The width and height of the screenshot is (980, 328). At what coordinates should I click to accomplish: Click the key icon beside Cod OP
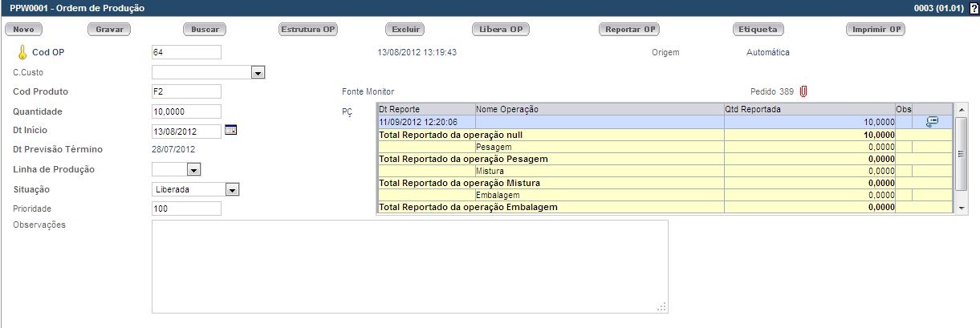point(22,53)
